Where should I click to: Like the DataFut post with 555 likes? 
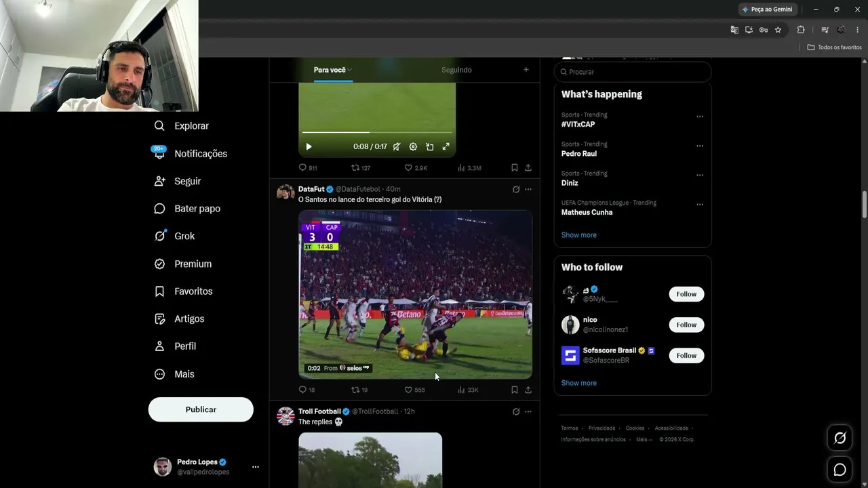point(414,390)
